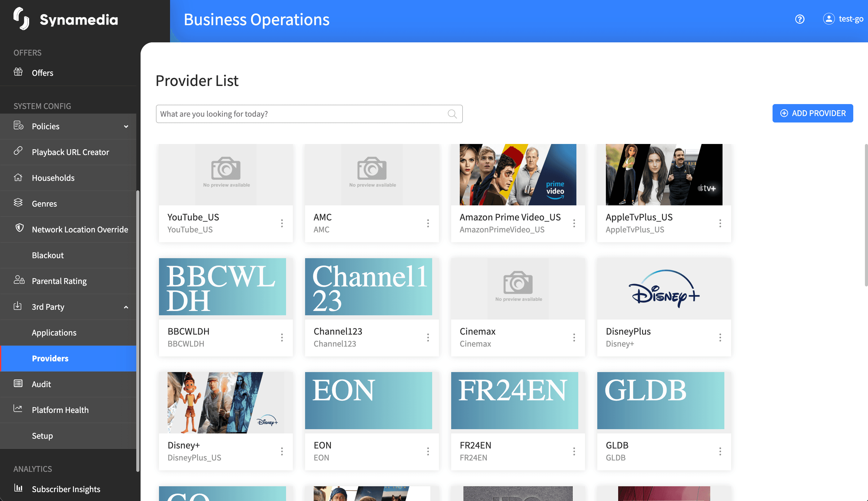
Task: Click the Genres layers icon
Action: (18, 202)
